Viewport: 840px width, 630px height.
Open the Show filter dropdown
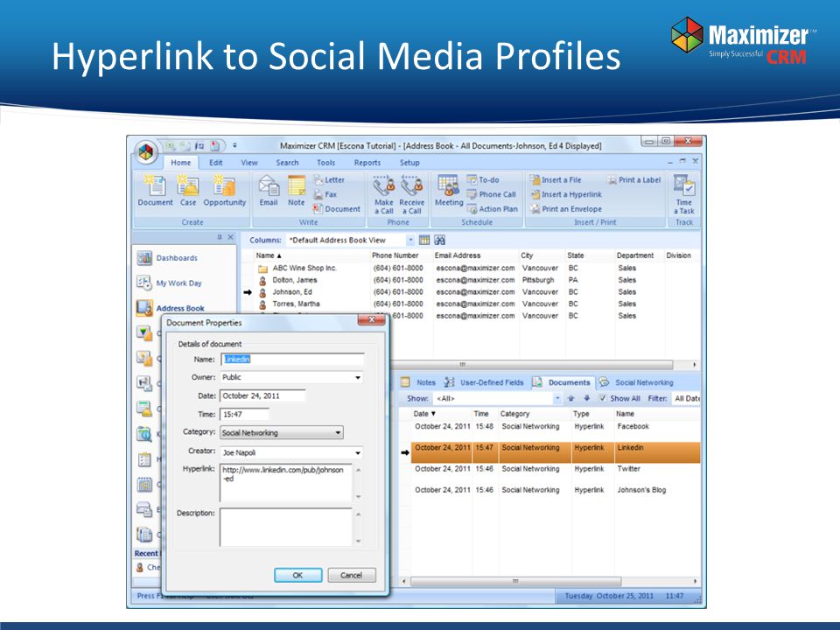(557, 398)
